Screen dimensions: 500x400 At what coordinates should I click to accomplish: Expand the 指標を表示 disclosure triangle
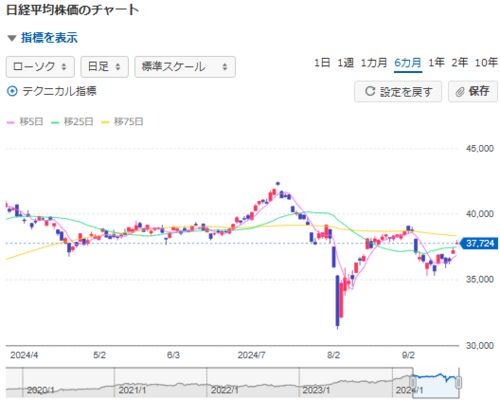tap(12, 38)
